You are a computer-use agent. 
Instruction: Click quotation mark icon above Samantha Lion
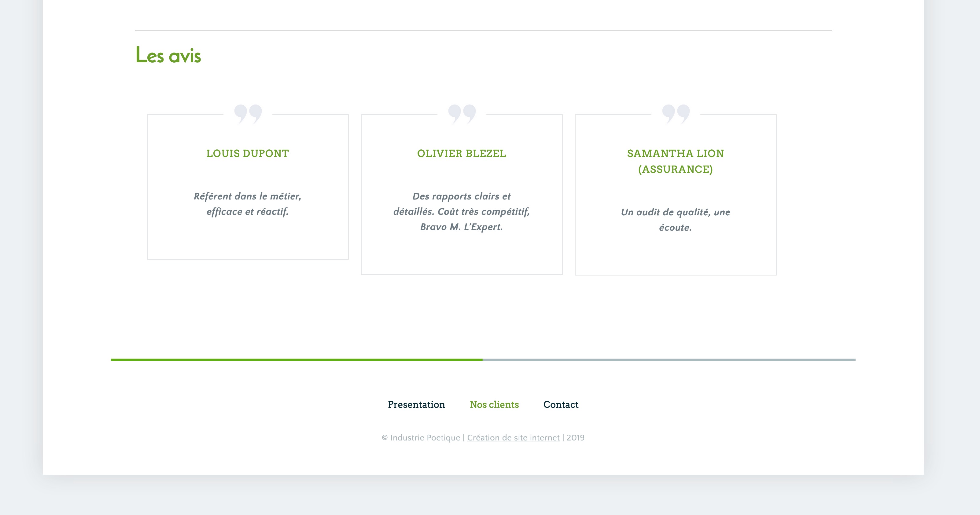pyautogui.click(x=676, y=114)
